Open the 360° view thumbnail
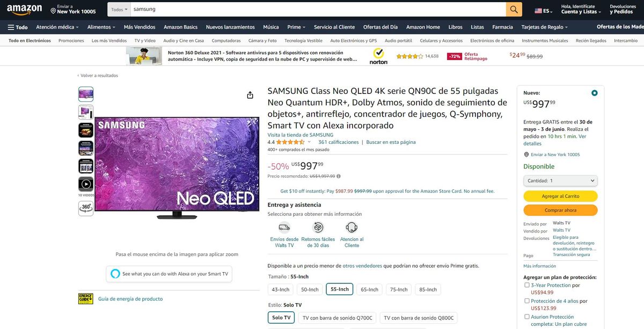Screen dimensions: 644x329 tap(86, 208)
